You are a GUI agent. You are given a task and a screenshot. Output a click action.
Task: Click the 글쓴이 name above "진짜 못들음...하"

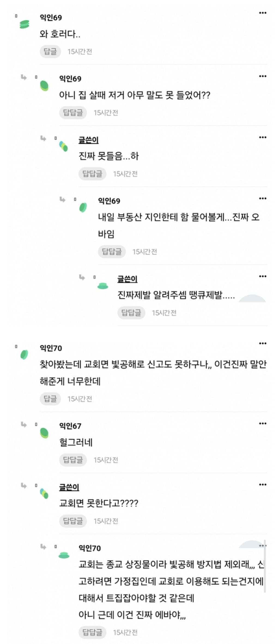[x=89, y=140]
